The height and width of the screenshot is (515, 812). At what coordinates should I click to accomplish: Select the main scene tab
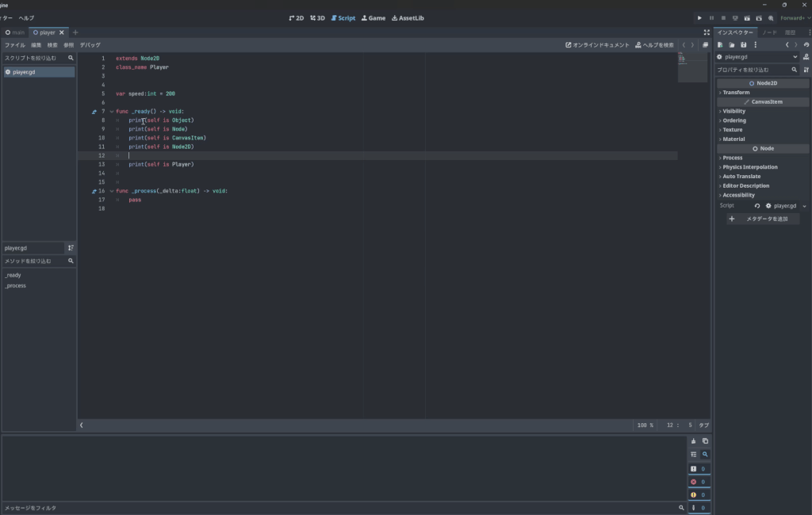click(x=15, y=32)
